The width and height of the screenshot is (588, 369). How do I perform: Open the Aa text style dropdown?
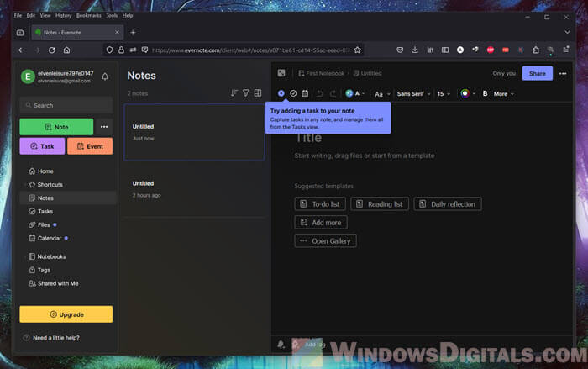(x=382, y=94)
